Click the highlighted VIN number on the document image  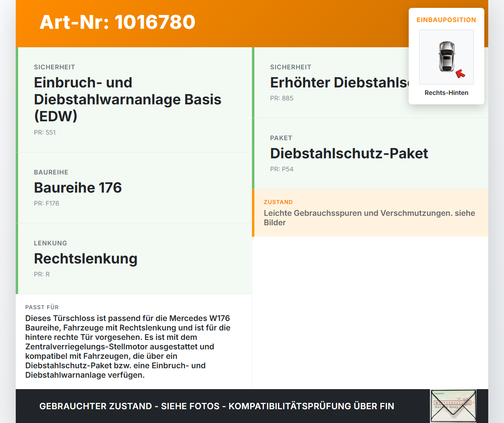453,403
